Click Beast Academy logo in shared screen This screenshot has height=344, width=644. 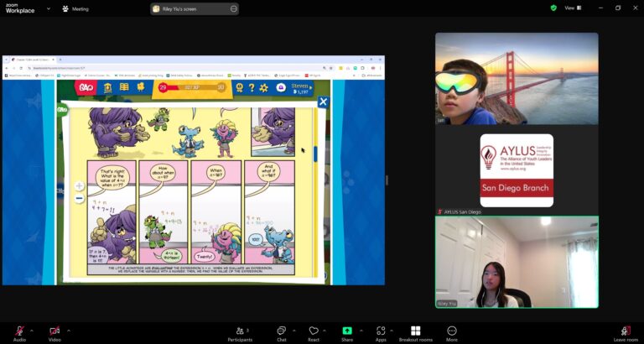86,87
